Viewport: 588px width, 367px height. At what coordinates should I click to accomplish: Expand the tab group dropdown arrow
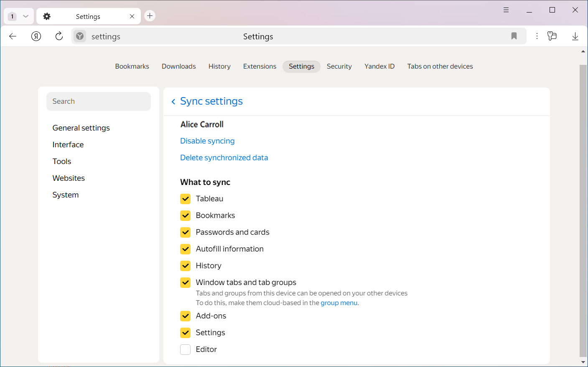coord(25,16)
